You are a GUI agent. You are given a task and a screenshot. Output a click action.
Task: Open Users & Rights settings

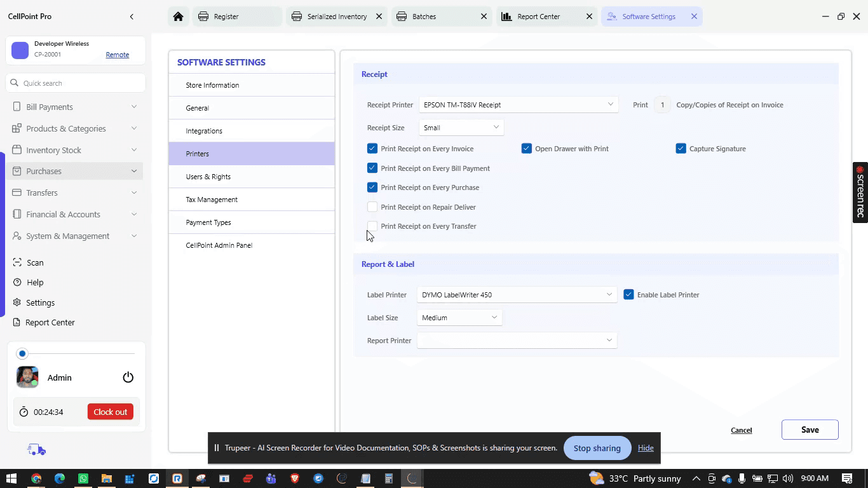252,177
